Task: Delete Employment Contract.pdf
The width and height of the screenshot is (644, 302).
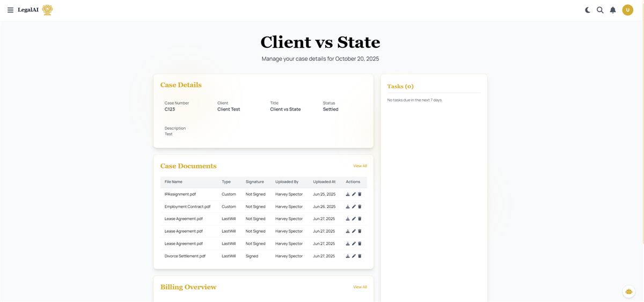Action: point(360,207)
